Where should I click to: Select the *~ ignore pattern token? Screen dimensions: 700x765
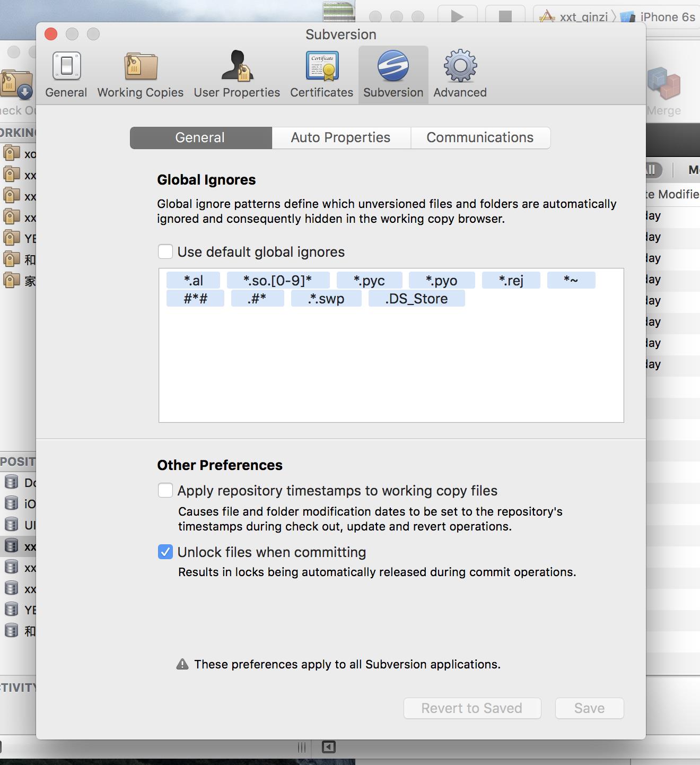tap(571, 280)
